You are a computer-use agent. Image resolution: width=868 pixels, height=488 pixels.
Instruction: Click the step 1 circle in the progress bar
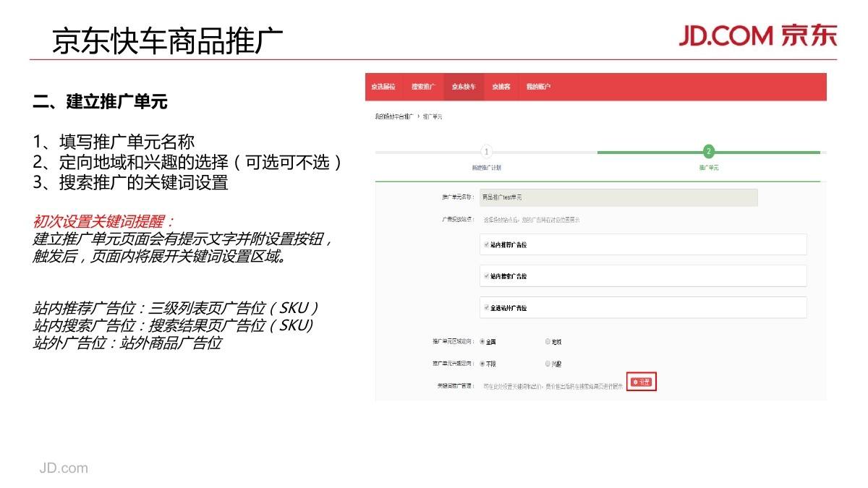486,152
